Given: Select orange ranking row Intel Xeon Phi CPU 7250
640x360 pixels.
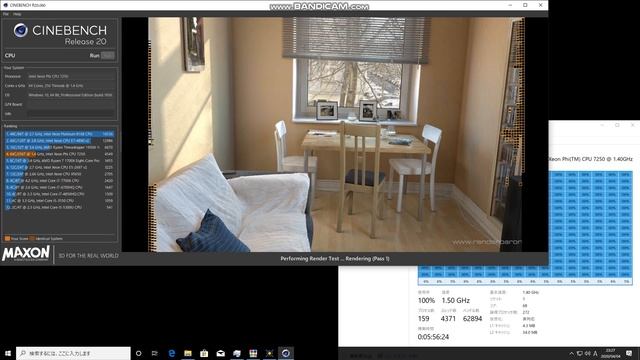Looking at the screenshot, I should click(60, 154).
